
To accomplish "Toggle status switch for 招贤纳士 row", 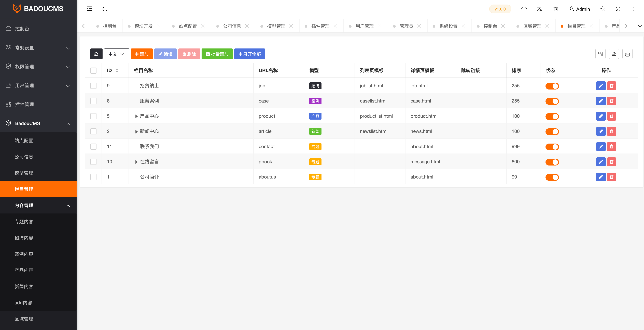I will [553, 86].
